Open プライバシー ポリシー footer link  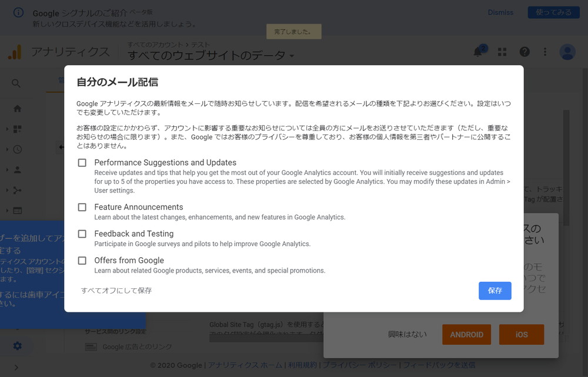tap(360, 365)
